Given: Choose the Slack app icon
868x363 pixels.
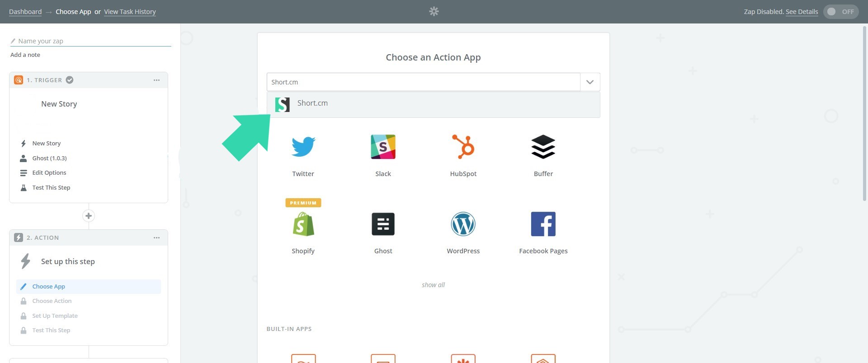Looking at the screenshot, I should [383, 147].
